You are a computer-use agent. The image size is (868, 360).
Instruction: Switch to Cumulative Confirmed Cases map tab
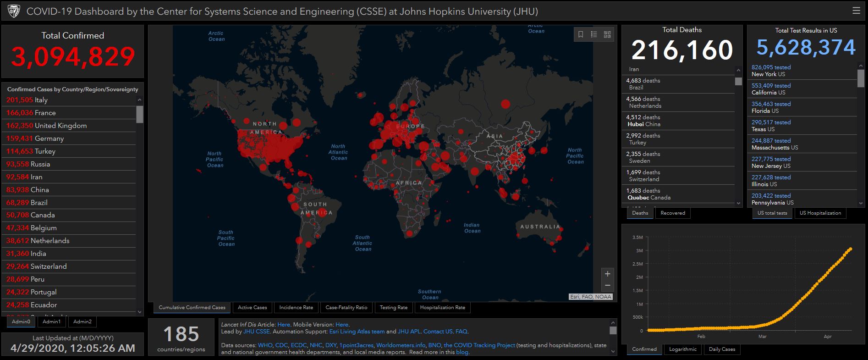pos(192,307)
